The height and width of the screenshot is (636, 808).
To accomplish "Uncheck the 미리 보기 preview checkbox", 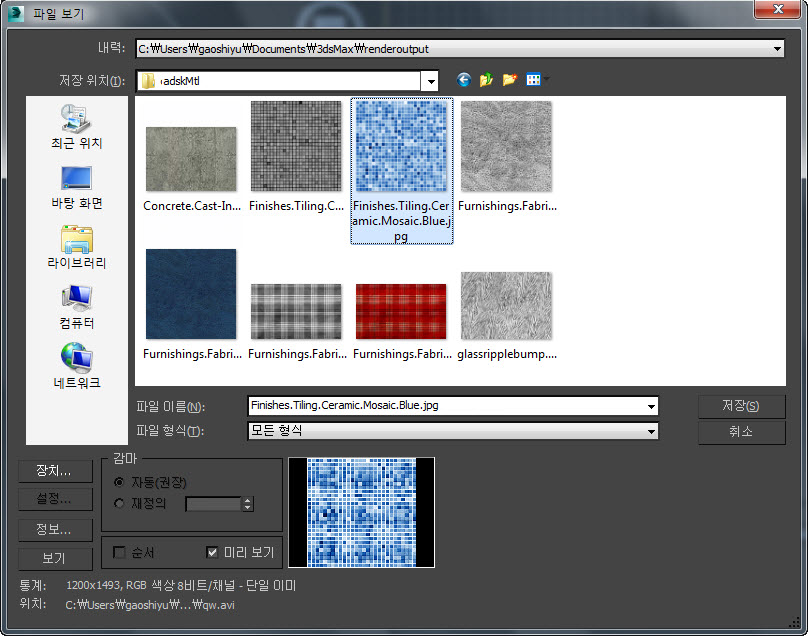I will pyautogui.click(x=212, y=552).
